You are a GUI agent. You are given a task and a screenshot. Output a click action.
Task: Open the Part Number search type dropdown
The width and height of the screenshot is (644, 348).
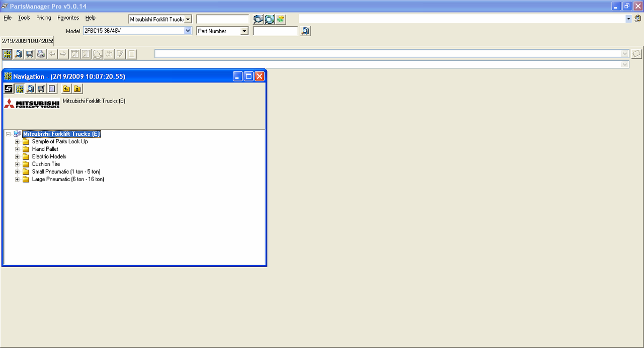click(x=244, y=31)
